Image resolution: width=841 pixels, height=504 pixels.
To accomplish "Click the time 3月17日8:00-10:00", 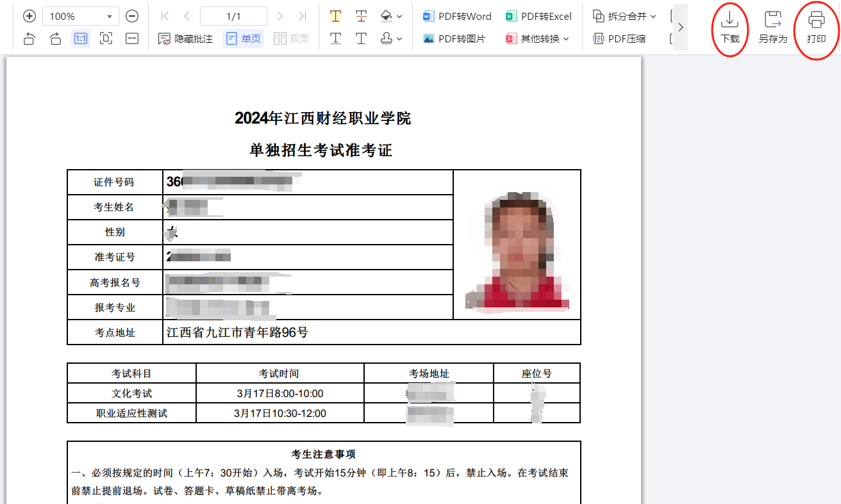I will (x=280, y=393).
